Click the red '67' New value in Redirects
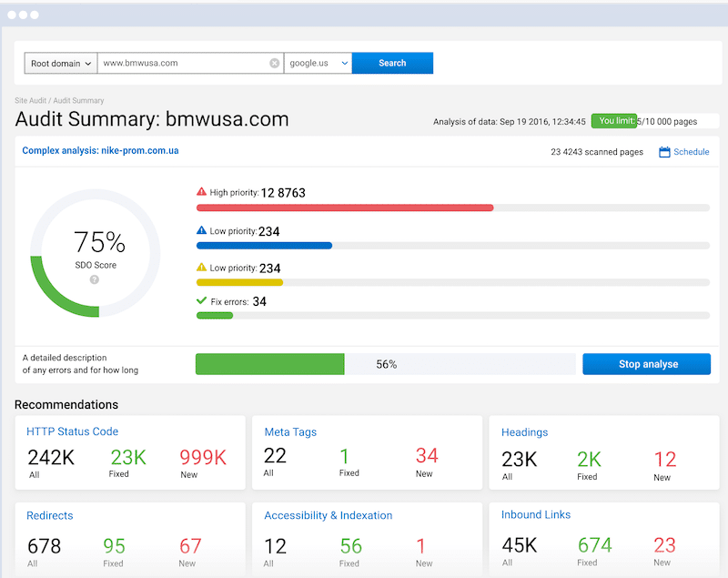728x578 pixels. click(190, 546)
